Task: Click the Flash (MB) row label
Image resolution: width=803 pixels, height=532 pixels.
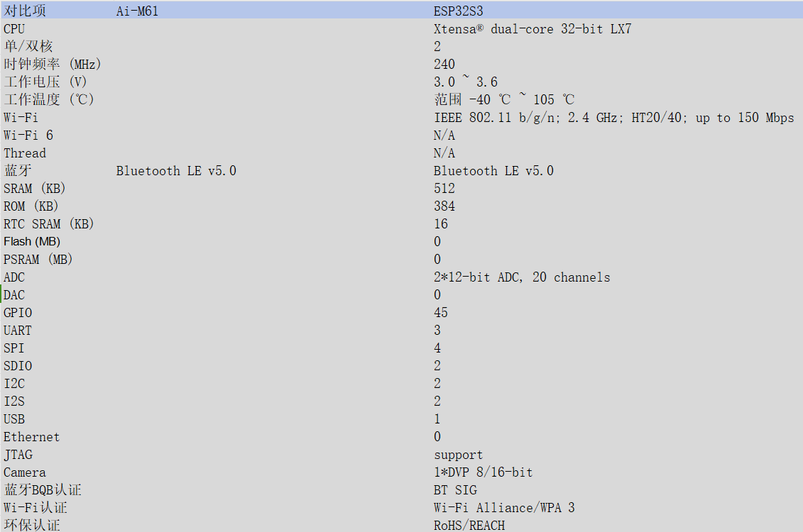Action: point(32,241)
